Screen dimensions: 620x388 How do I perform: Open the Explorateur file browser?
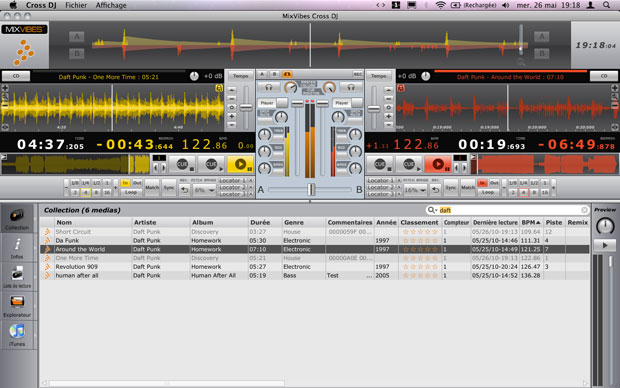click(x=17, y=306)
